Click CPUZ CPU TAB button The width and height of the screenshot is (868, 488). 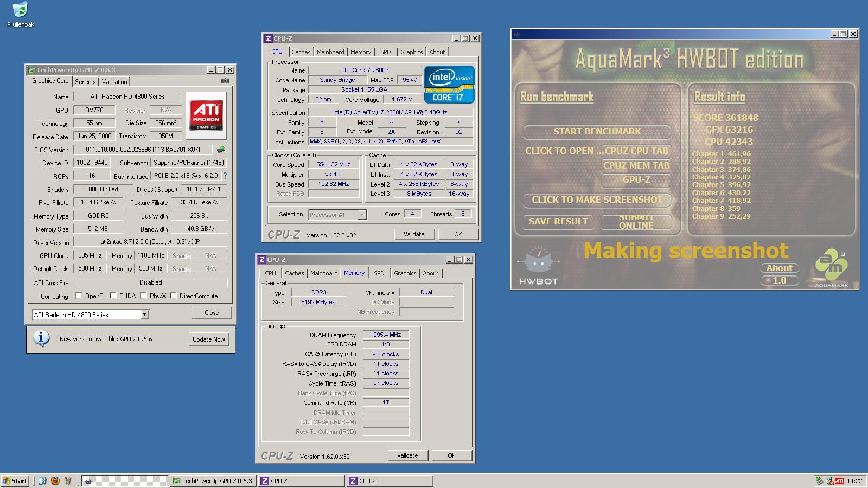636,151
